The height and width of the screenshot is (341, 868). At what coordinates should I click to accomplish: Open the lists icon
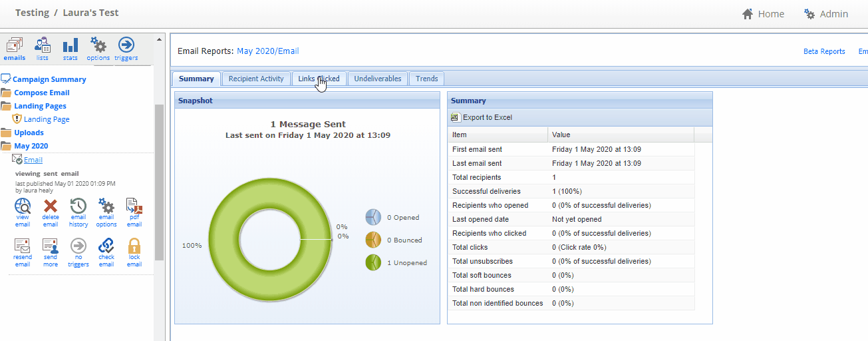43,45
